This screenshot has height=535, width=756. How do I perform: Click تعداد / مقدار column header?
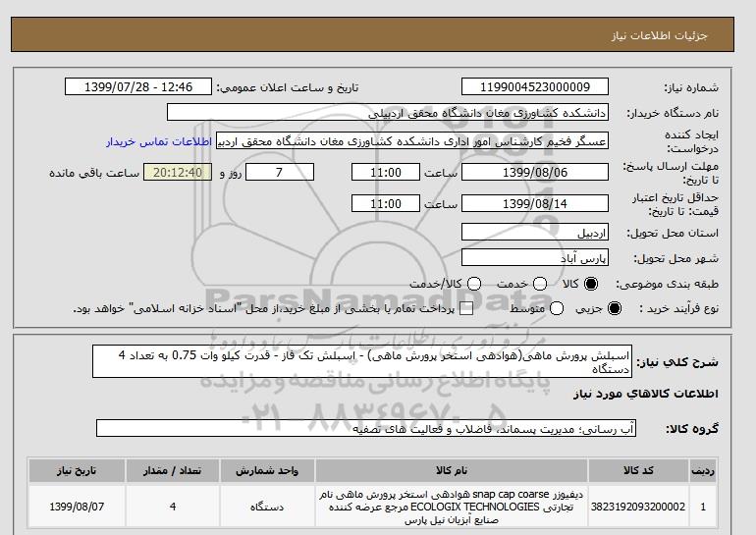coord(172,470)
